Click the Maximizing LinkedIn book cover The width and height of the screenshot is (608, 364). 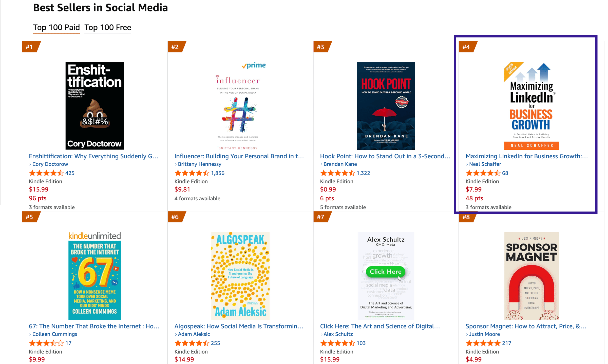[x=531, y=105]
